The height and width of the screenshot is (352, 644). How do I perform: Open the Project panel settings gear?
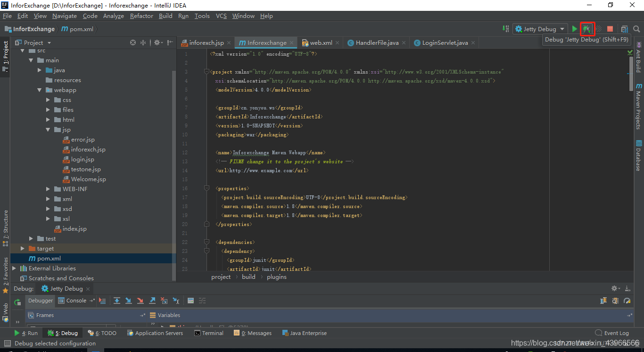pos(158,42)
